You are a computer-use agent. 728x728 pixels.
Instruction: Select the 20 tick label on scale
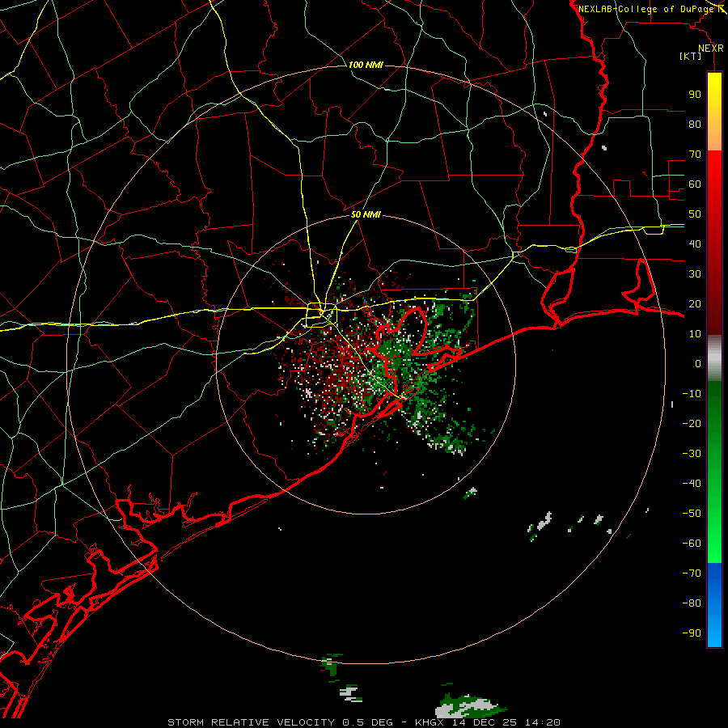pos(695,304)
